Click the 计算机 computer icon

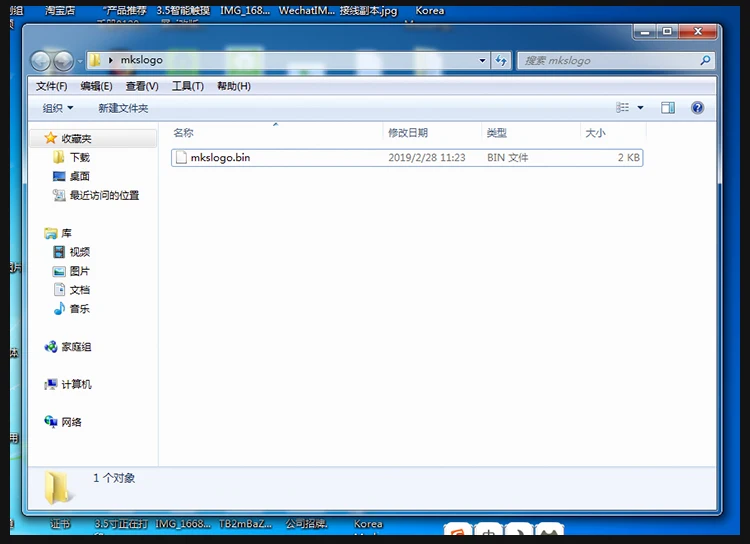pos(51,384)
